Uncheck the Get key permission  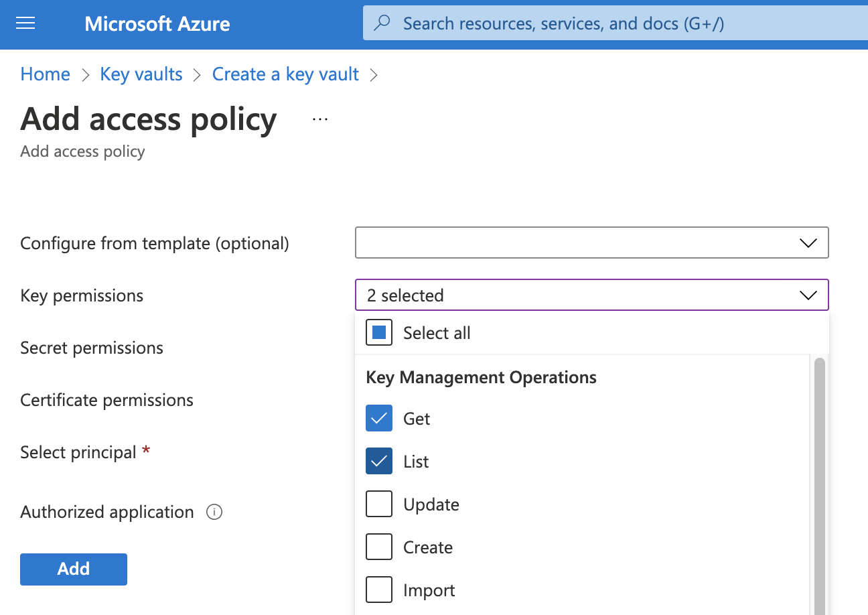click(x=379, y=419)
